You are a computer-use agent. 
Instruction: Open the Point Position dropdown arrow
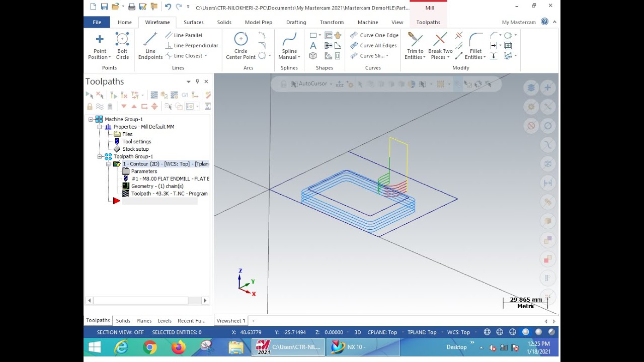click(x=110, y=57)
